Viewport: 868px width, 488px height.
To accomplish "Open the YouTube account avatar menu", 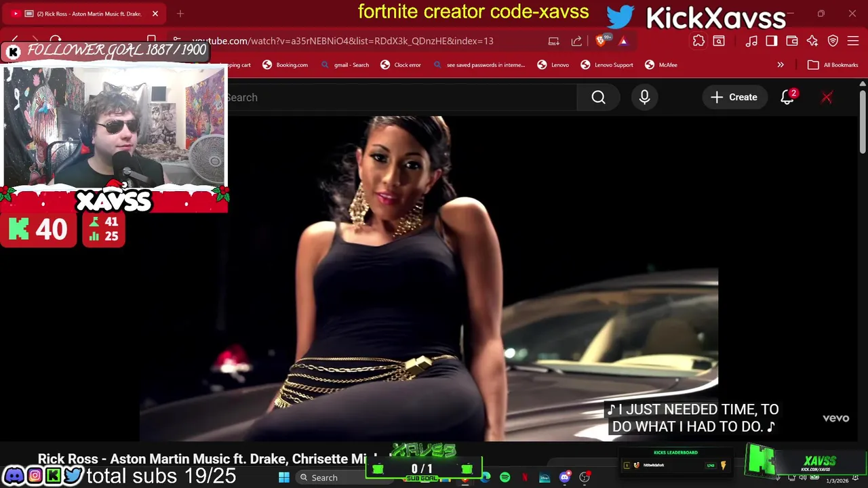I will (x=827, y=98).
